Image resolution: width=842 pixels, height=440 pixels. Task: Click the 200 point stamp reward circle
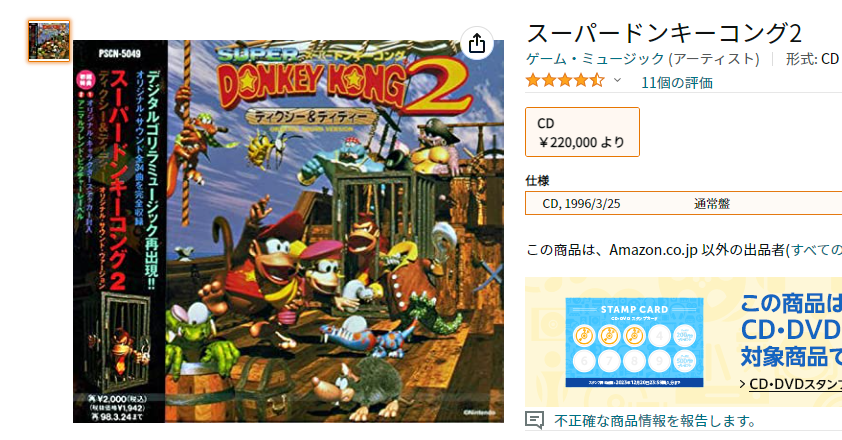click(685, 336)
